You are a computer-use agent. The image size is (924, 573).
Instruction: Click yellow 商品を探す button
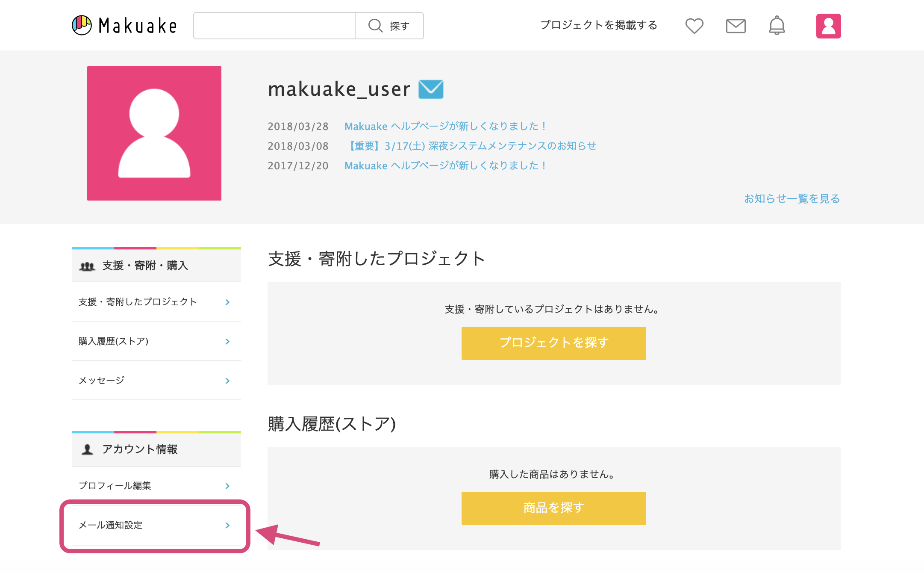click(x=554, y=508)
